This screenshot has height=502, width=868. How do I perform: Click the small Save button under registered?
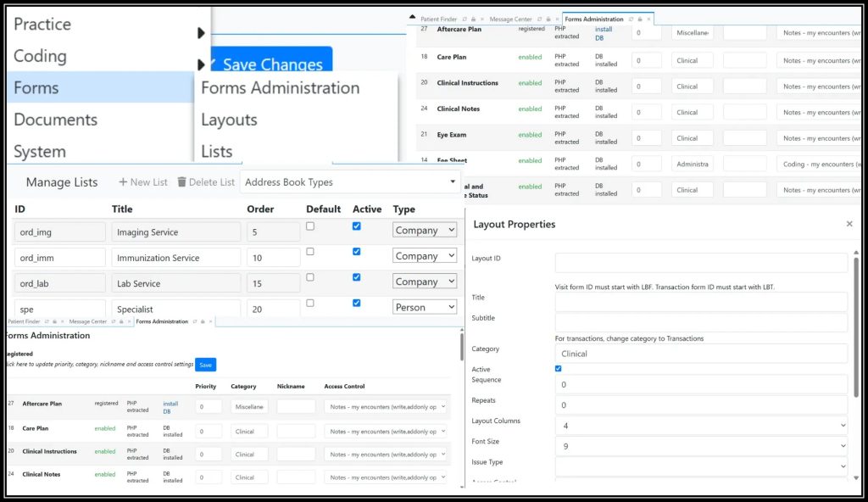[205, 365]
